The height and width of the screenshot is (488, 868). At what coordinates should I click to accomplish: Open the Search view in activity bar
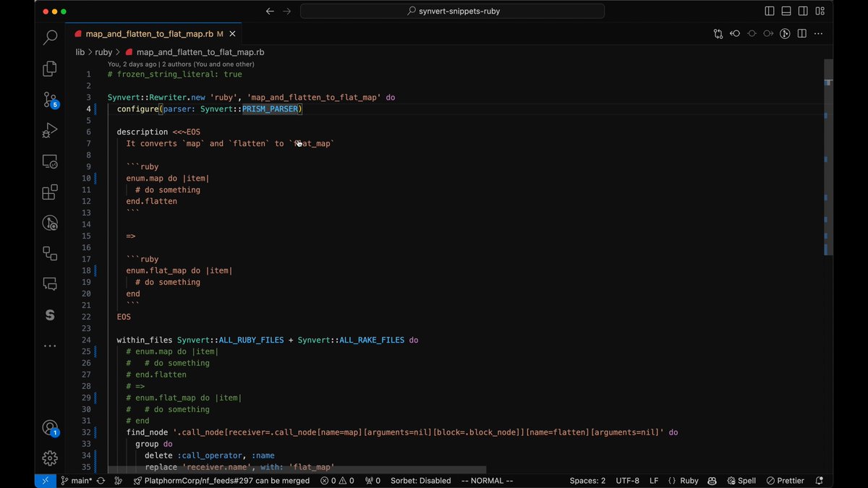click(x=50, y=38)
